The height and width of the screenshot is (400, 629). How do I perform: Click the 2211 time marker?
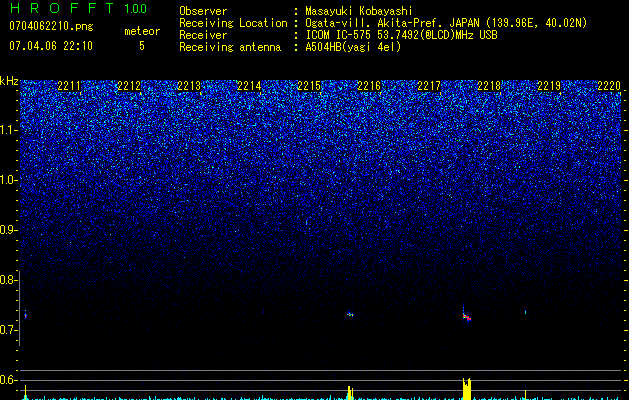(69, 86)
